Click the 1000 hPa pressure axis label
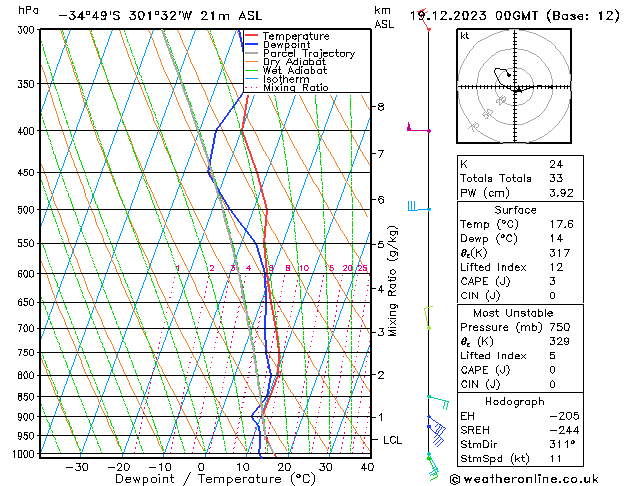This screenshot has height=486, width=629. click(24, 454)
